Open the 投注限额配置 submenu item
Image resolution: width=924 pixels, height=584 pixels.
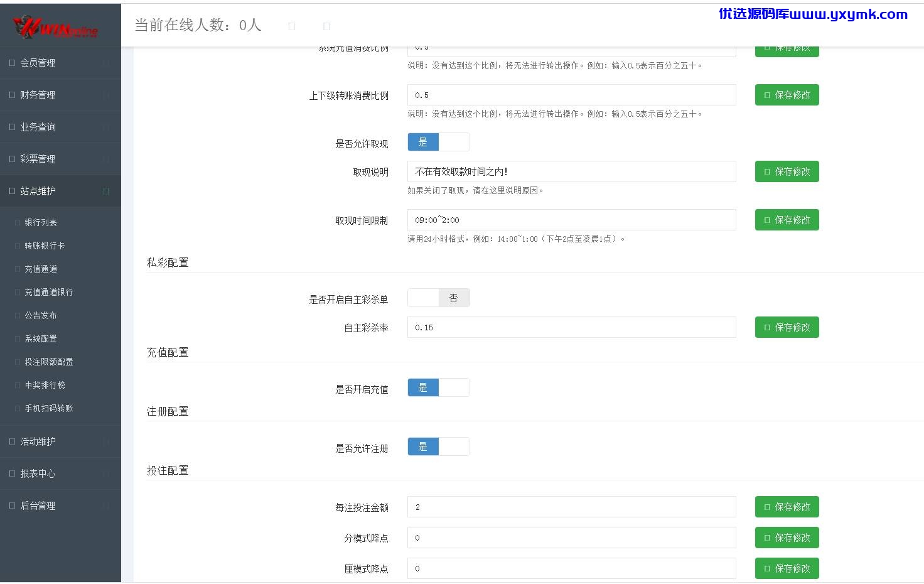point(49,362)
